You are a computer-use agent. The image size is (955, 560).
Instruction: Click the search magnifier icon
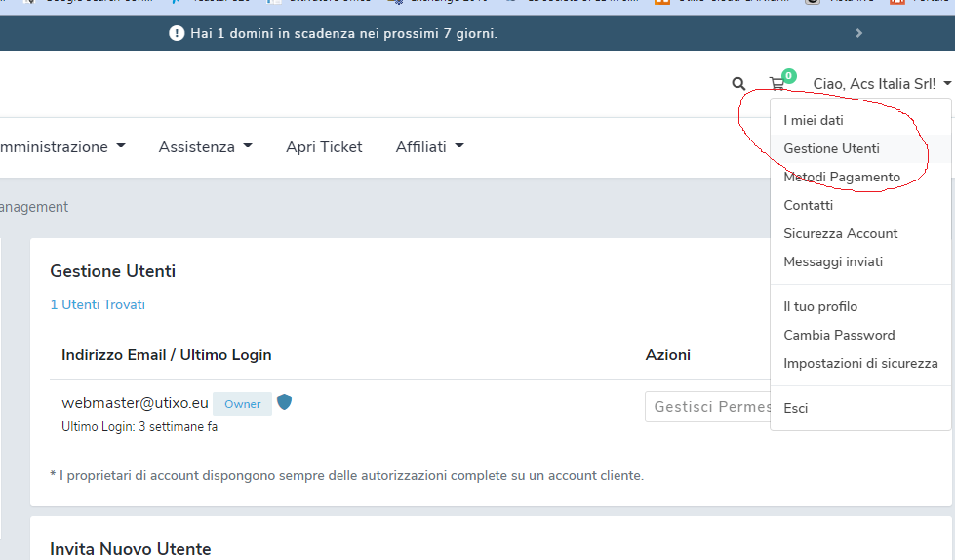click(738, 84)
